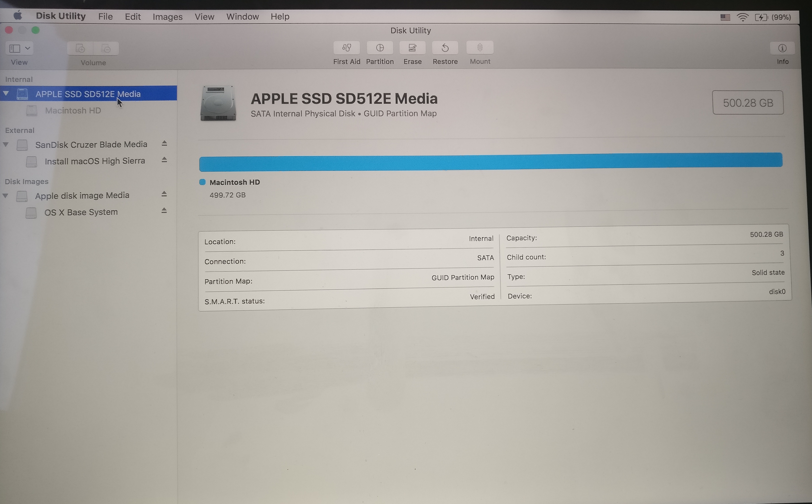The height and width of the screenshot is (504, 812).
Task: Click the SATA connection value
Action: click(485, 258)
